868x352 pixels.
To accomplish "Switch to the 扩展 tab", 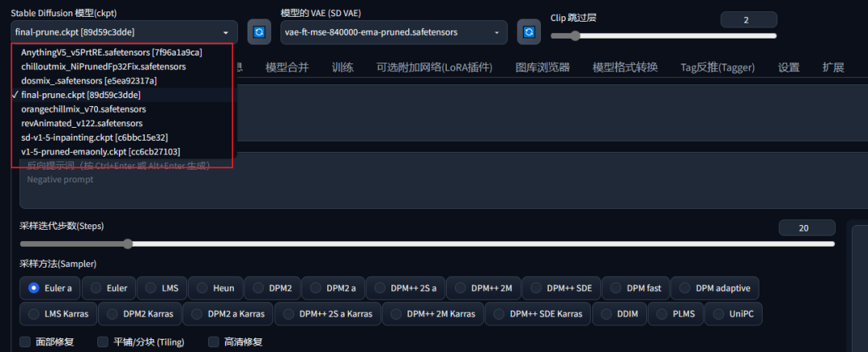I will [x=833, y=68].
